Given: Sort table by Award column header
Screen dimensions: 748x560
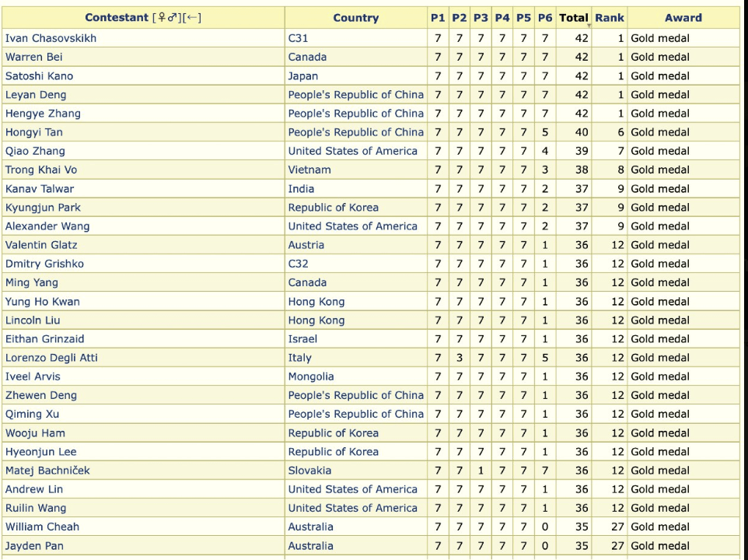Looking at the screenshot, I should 683,18.
